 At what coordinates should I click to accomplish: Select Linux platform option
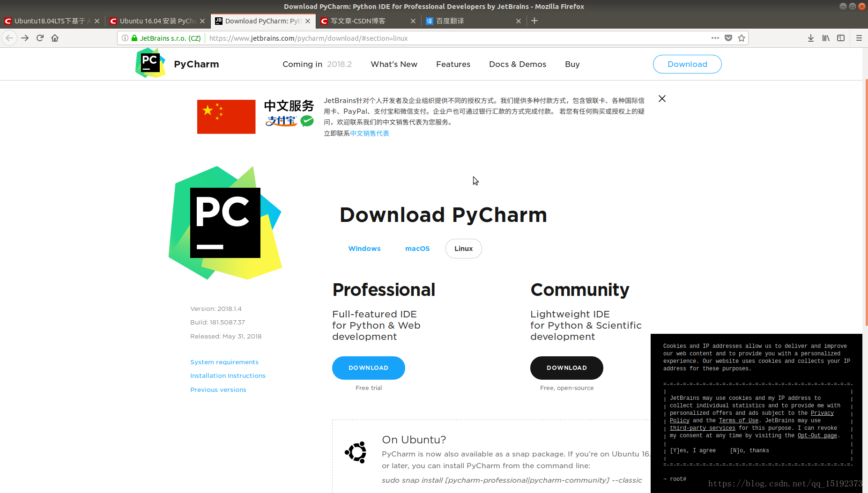coord(463,249)
